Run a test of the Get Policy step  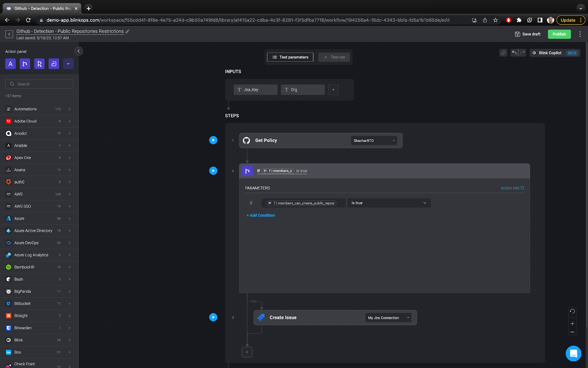[213, 140]
